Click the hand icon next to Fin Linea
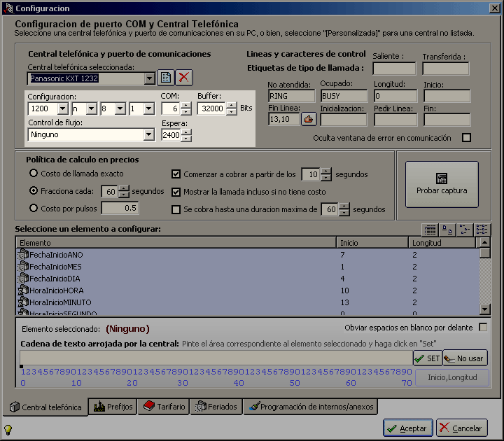 tap(309, 119)
